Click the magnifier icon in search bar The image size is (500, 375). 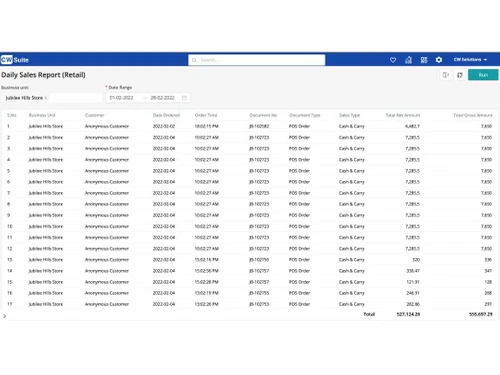194,60
